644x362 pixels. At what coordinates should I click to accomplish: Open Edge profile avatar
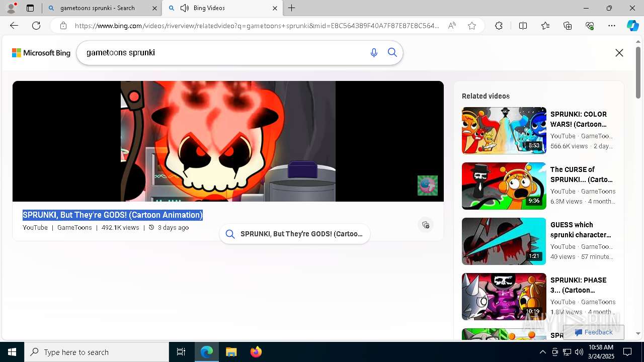[x=11, y=8]
